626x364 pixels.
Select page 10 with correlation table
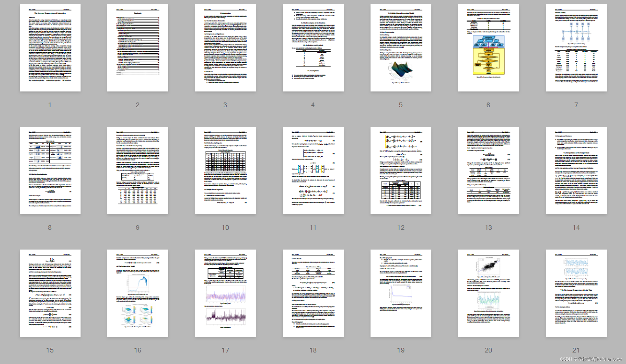[225, 170]
